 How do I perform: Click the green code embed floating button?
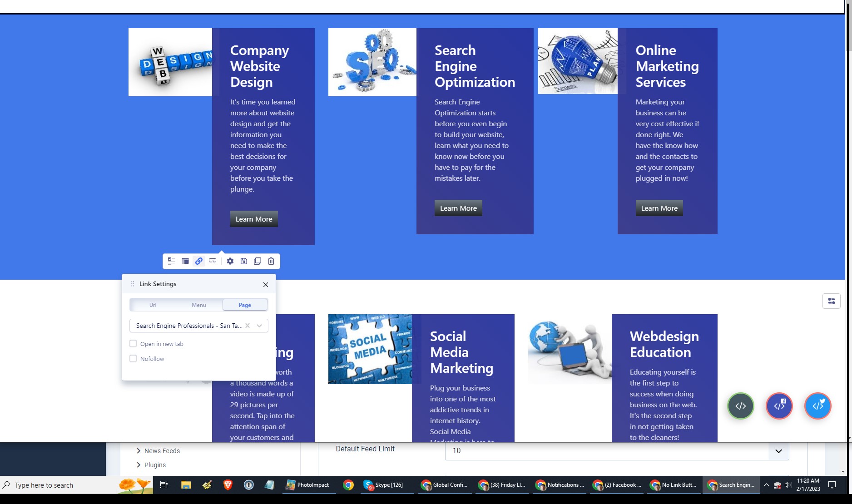click(740, 406)
